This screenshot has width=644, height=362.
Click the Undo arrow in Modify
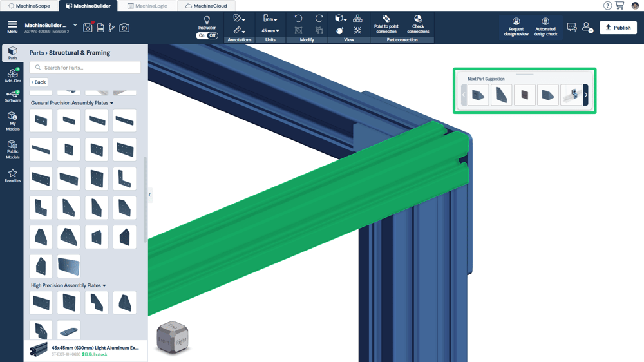tap(298, 19)
